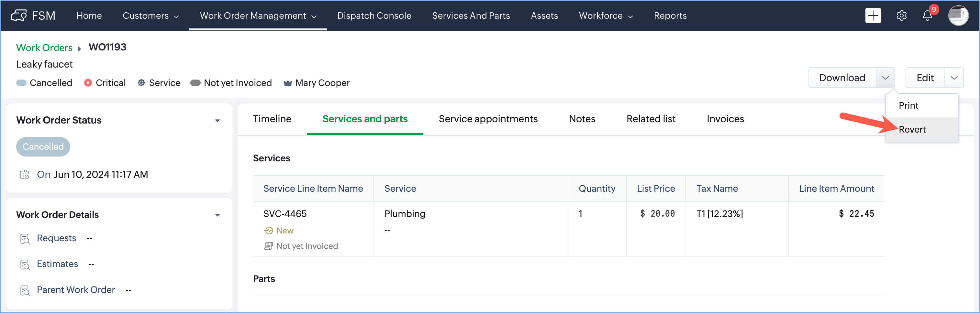Click the Estimates lookup icon

(x=25, y=264)
